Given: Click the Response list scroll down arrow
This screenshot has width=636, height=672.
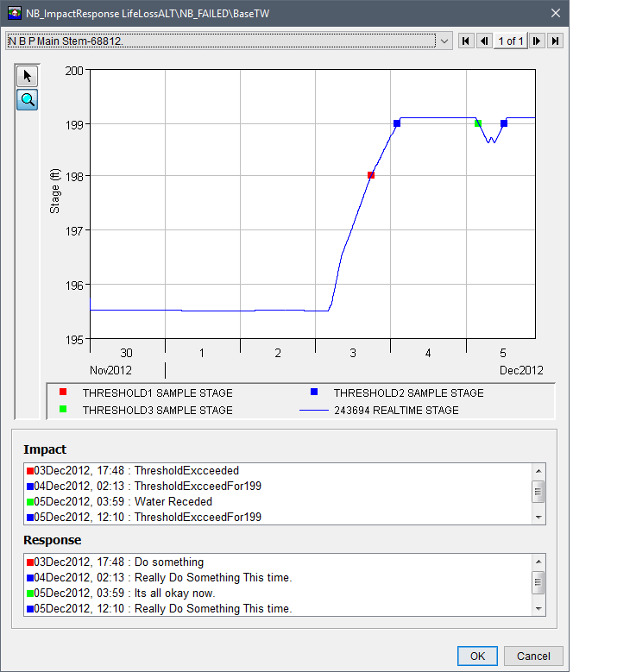Looking at the screenshot, I should coord(538,608).
